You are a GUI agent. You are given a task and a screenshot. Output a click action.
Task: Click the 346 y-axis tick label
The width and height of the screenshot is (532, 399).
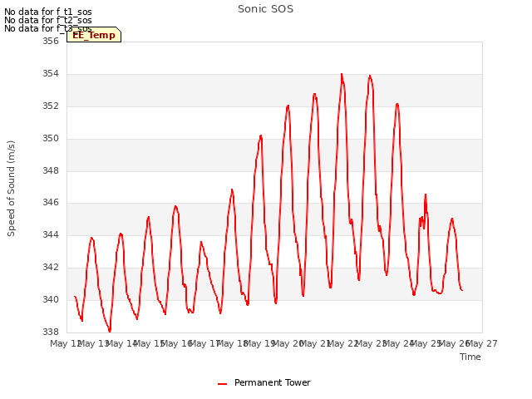click(51, 203)
